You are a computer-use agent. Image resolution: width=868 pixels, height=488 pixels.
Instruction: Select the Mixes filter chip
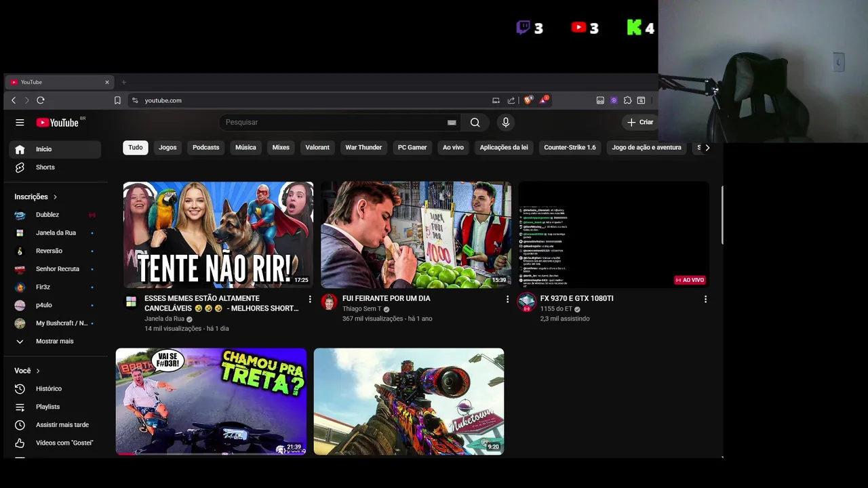281,147
